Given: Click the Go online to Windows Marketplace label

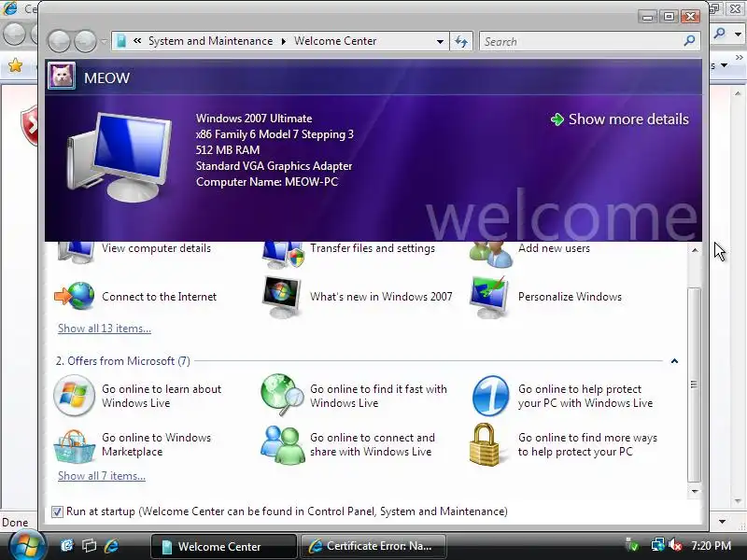Looking at the screenshot, I should point(156,445).
